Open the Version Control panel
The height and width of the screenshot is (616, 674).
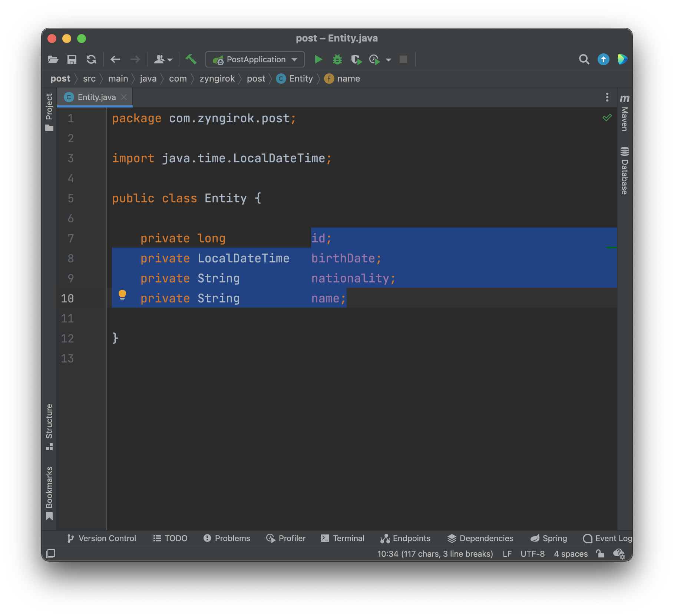pos(102,538)
